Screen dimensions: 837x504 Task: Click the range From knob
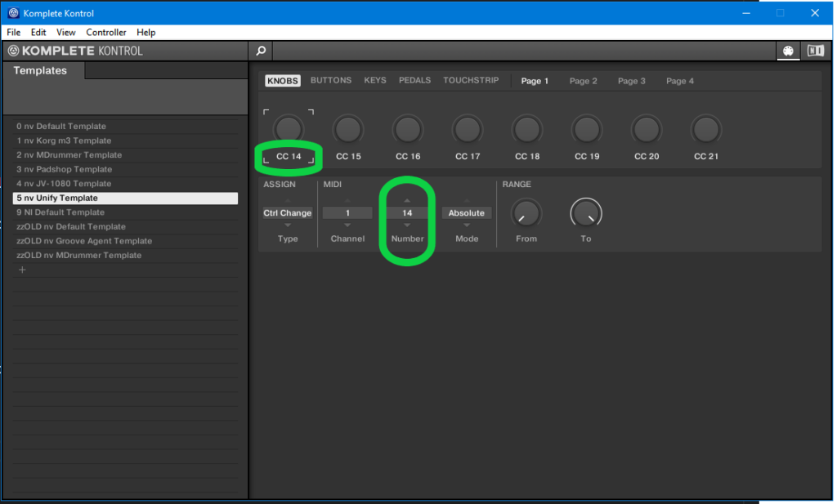pyautogui.click(x=526, y=213)
